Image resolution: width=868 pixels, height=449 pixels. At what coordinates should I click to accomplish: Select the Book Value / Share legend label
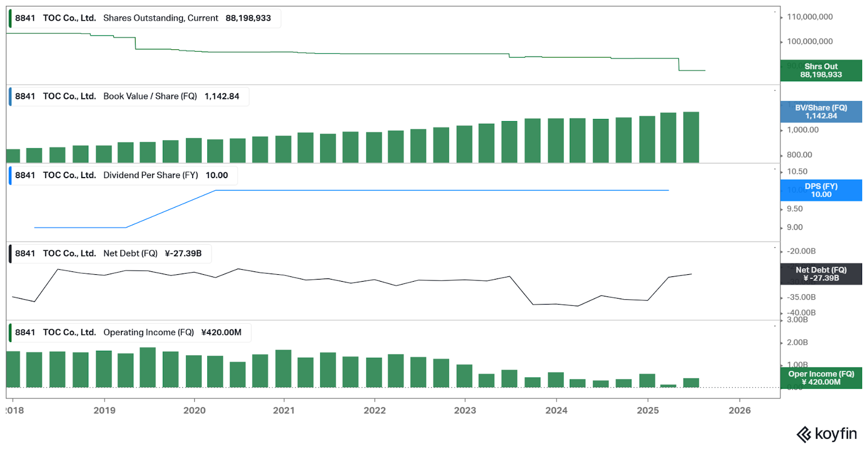click(x=129, y=96)
